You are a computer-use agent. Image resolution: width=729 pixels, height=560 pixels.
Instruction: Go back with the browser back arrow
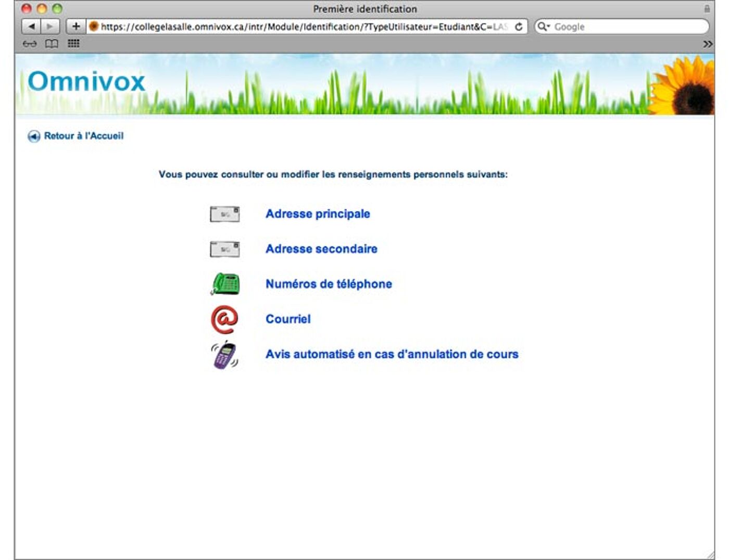click(31, 27)
